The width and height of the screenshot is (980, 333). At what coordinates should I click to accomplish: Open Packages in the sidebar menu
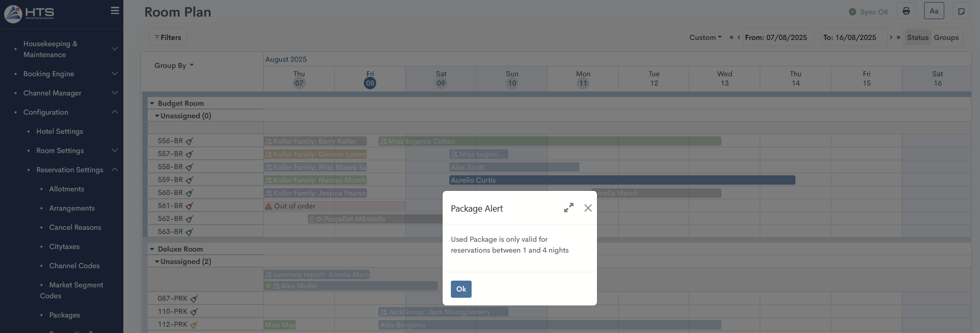[x=64, y=315]
